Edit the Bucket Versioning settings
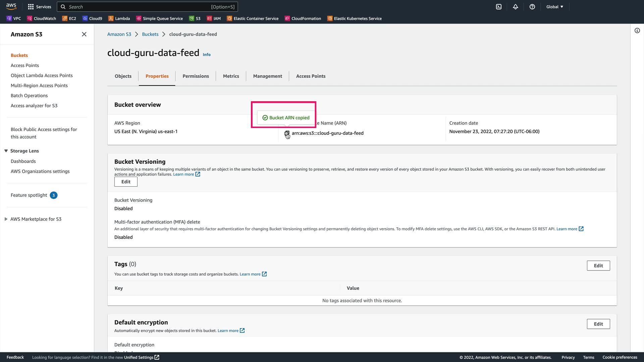The image size is (644, 362). coord(126,182)
